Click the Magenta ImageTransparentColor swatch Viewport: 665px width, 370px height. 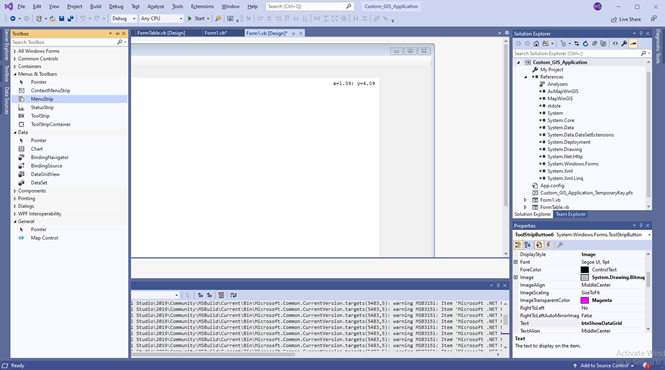click(x=584, y=300)
